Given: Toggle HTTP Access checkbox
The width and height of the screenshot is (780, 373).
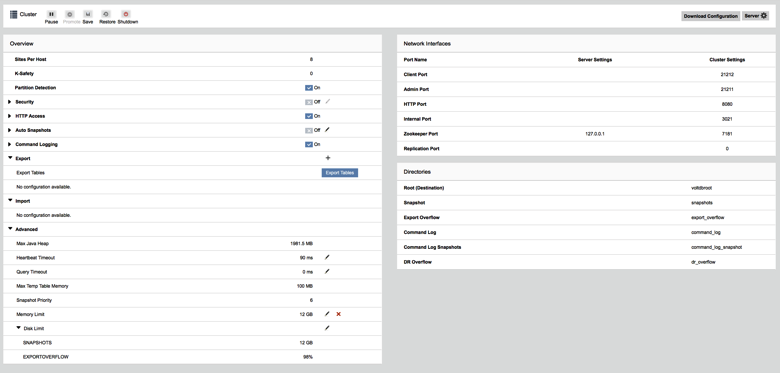Looking at the screenshot, I should point(309,116).
